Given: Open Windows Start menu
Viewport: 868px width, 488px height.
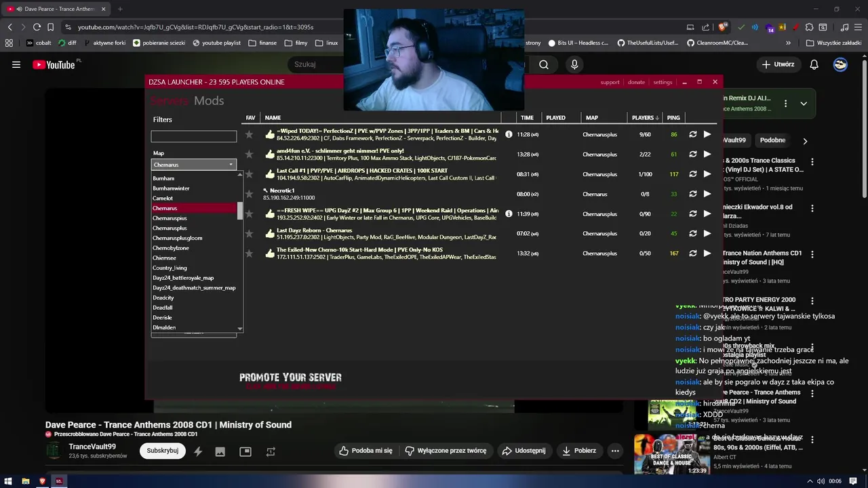Looking at the screenshot, I should point(8,481).
